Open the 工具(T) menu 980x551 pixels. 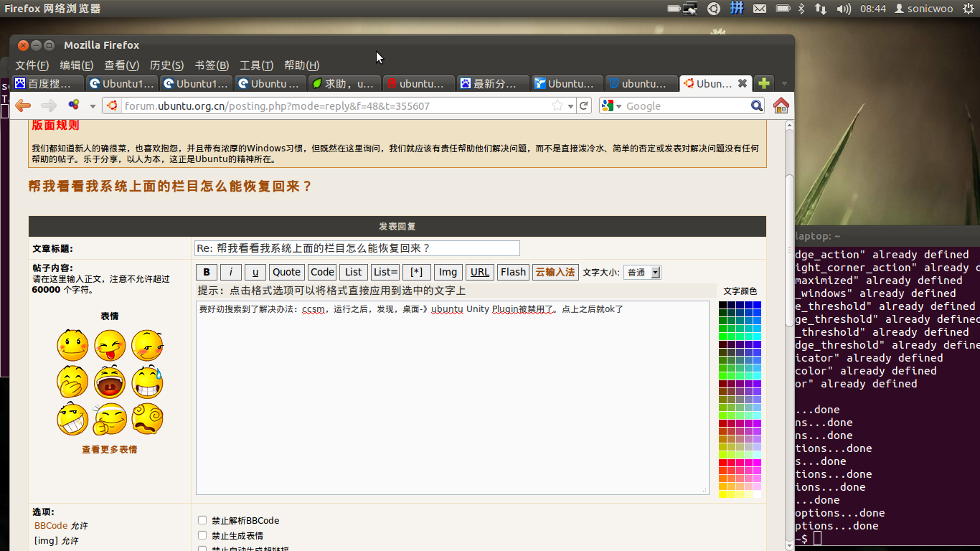[x=256, y=65]
